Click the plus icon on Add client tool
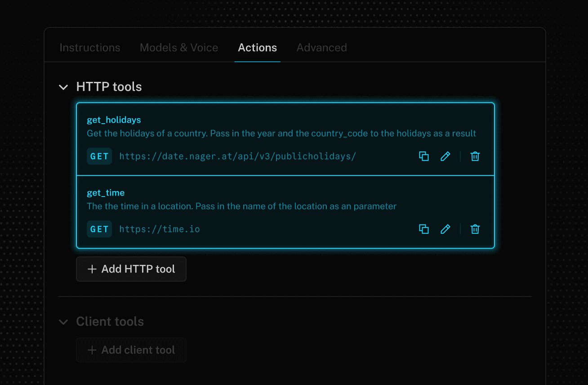588x385 pixels. (92, 350)
